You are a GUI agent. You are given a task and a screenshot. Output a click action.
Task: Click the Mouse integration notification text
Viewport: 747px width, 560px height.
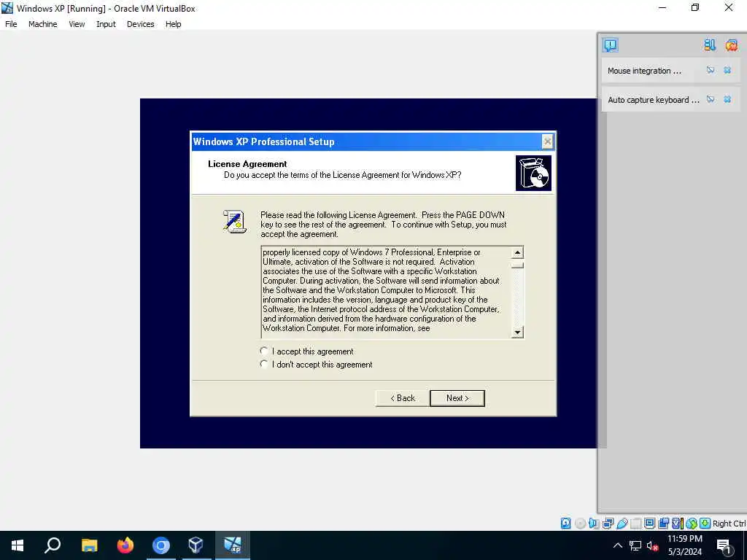pyautogui.click(x=644, y=71)
